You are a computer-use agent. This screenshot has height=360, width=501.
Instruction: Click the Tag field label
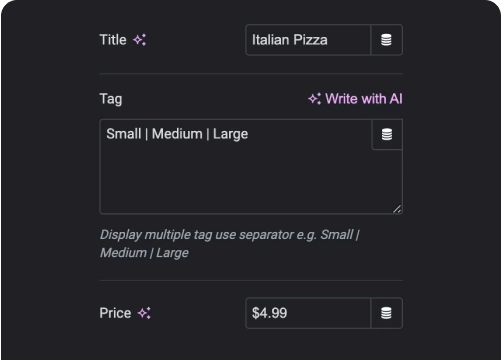point(111,99)
